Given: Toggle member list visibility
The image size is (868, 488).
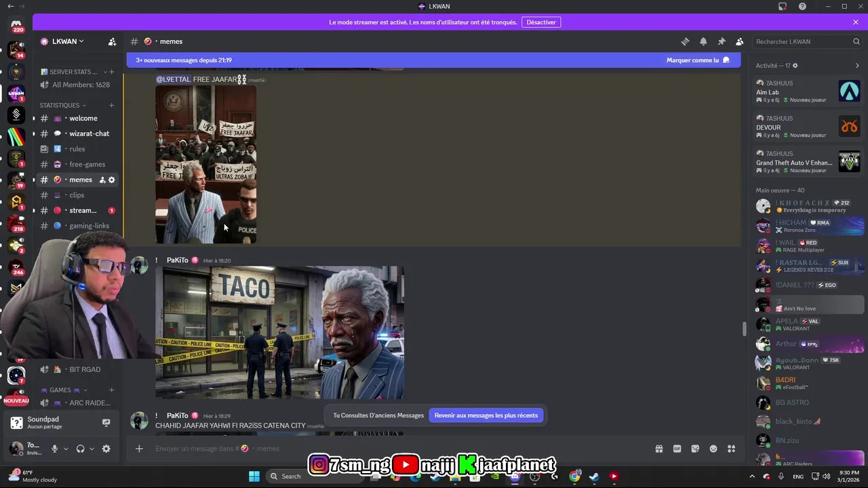Looking at the screenshot, I should point(739,41).
